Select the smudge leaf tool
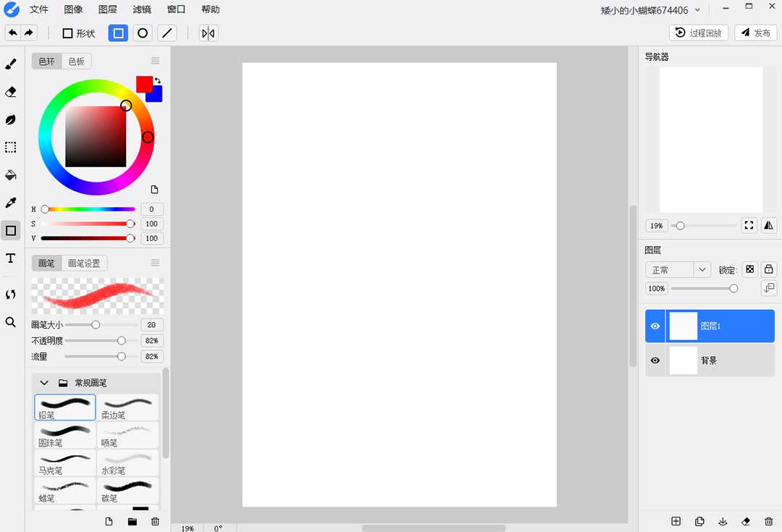This screenshot has height=532, width=782. [x=10, y=119]
